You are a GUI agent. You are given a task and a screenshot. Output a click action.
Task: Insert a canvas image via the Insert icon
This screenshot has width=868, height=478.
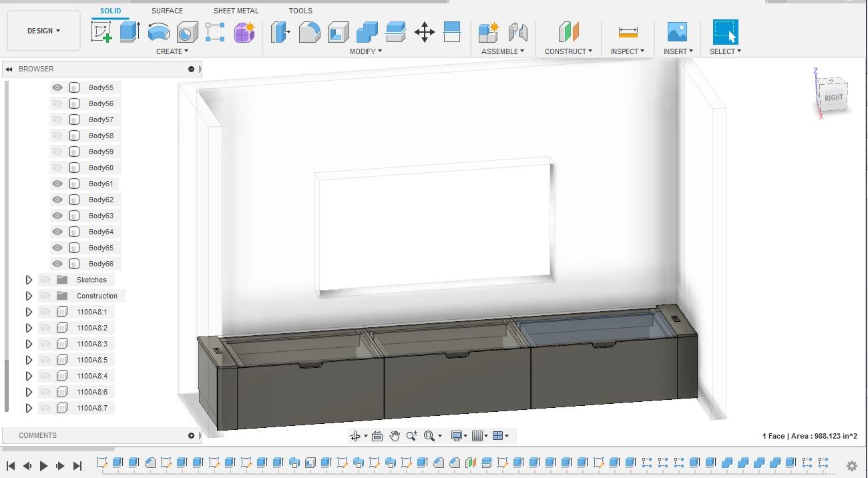pyautogui.click(x=676, y=31)
